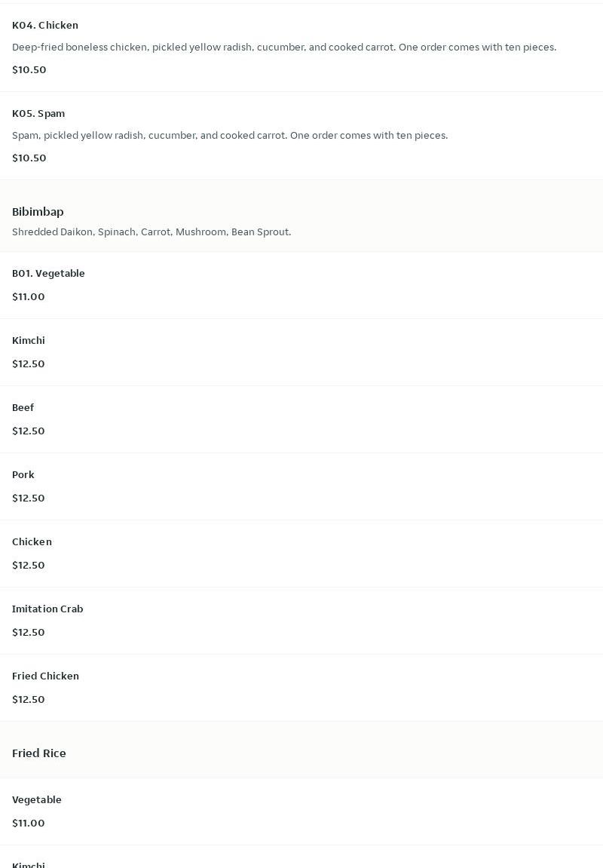Open the K04. Chicken menu item
Screen dimensions: 603x868
[45, 25]
